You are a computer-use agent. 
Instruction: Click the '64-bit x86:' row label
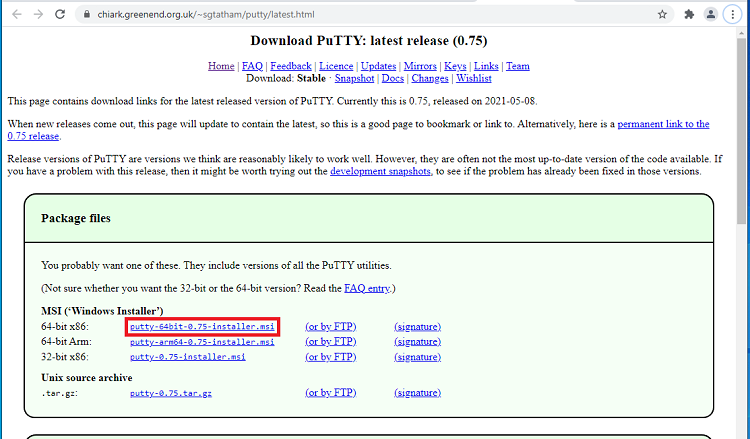coord(65,327)
